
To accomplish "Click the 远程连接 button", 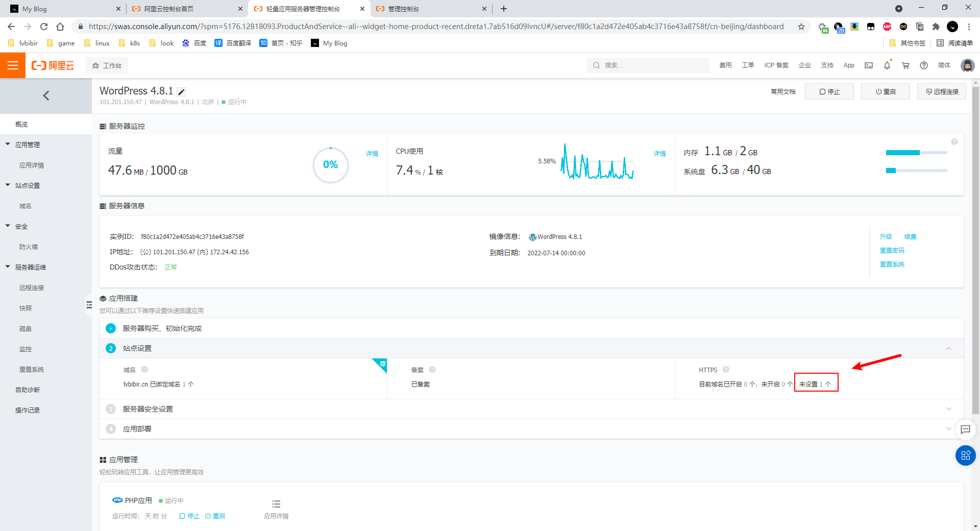I will tap(942, 92).
